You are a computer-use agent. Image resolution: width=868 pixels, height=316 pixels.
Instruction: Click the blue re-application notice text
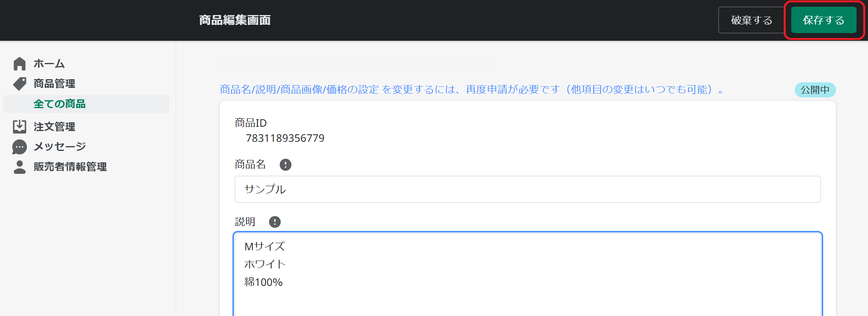pyautogui.click(x=472, y=90)
